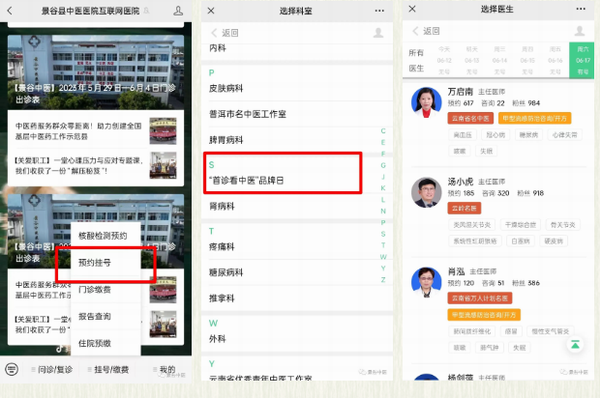Tap the 肺气肿 specialty tag
The width and height of the screenshot is (600, 398).
point(489,347)
